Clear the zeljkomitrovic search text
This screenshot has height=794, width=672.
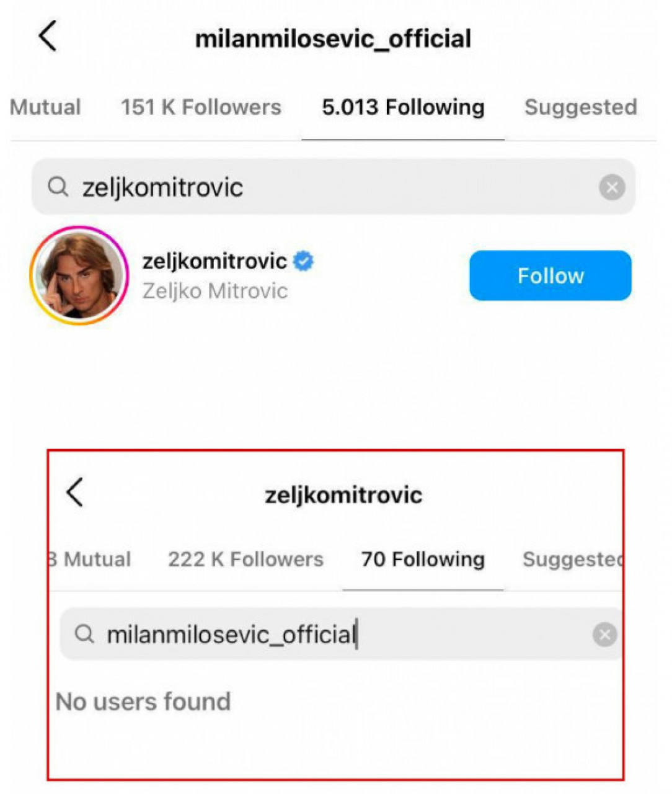click(x=611, y=187)
